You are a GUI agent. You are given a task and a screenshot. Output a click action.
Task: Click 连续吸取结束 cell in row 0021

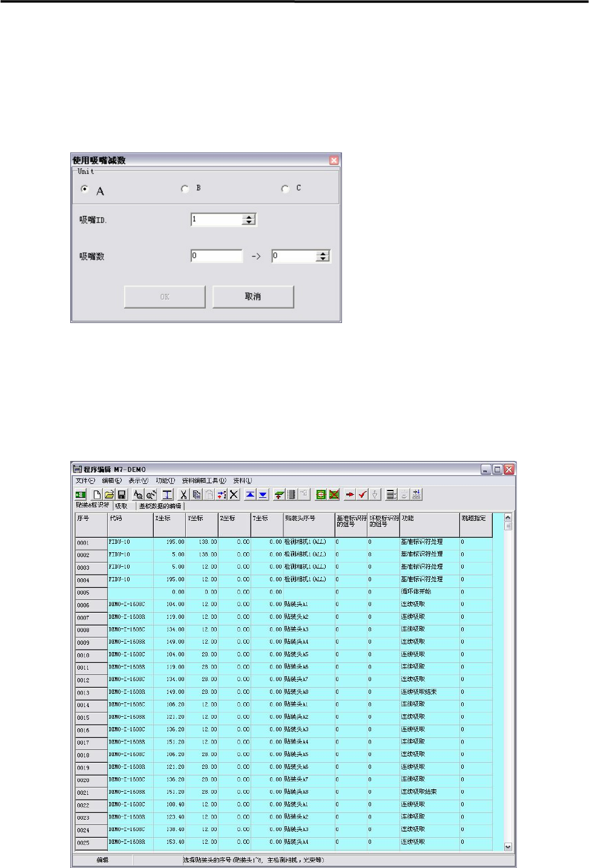click(429, 792)
